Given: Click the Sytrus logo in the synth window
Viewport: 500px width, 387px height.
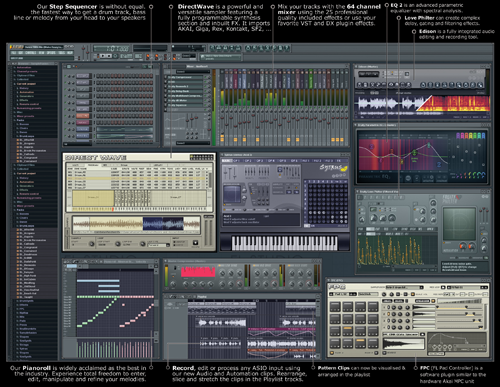Looking at the screenshot, I should point(334,168).
